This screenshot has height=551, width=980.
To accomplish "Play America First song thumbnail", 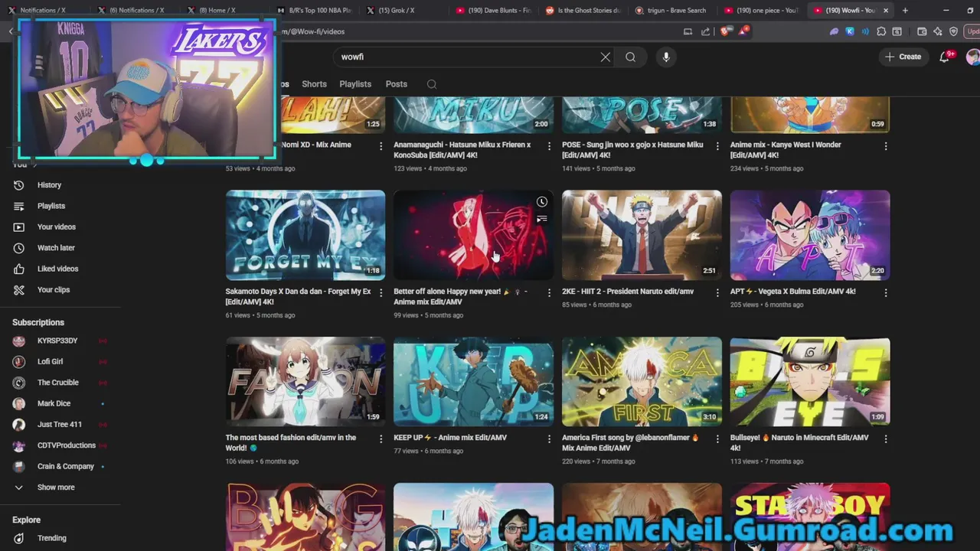I will pyautogui.click(x=642, y=381).
